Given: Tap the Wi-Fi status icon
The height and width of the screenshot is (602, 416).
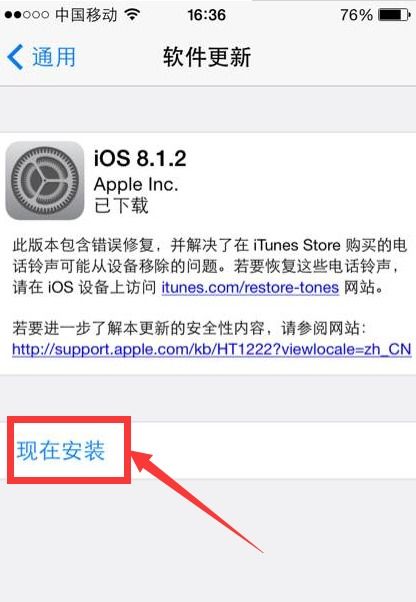Looking at the screenshot, I should coord(133,15).
